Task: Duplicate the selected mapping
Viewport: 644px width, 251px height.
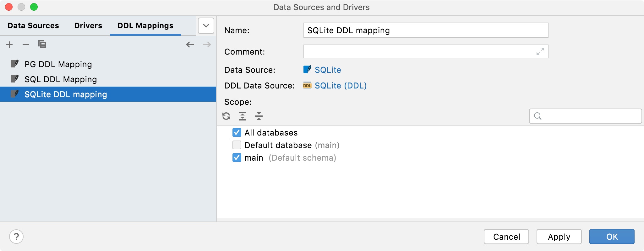Action: click(42, 45)
